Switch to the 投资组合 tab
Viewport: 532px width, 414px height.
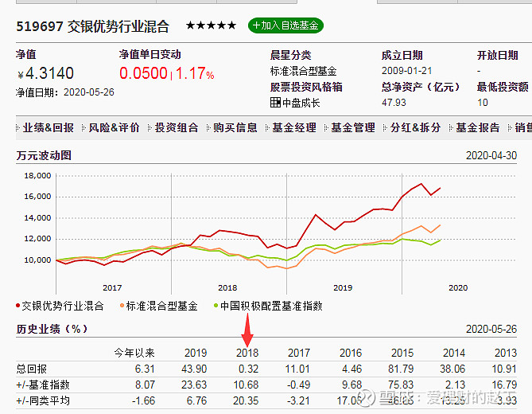[177, 127]
